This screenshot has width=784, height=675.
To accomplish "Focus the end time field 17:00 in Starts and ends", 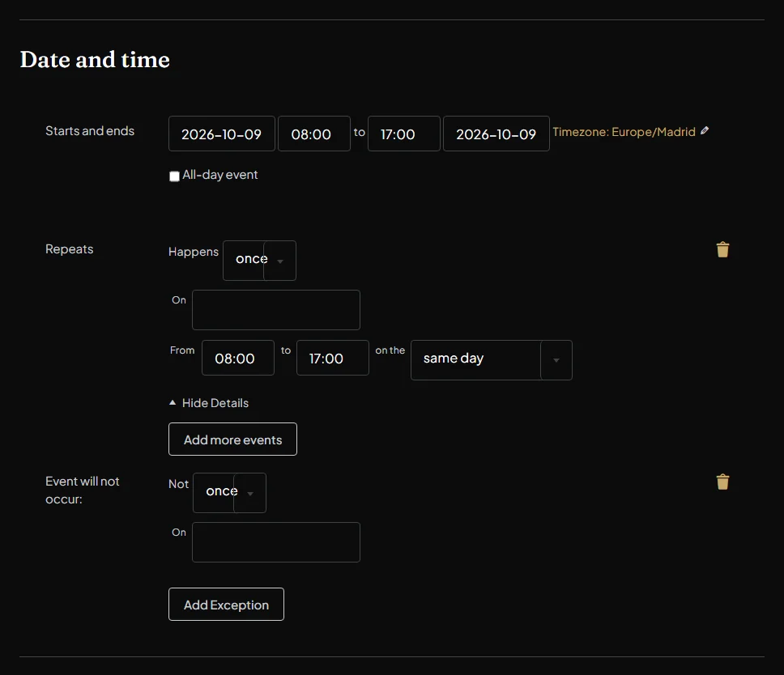I will 404,134.
